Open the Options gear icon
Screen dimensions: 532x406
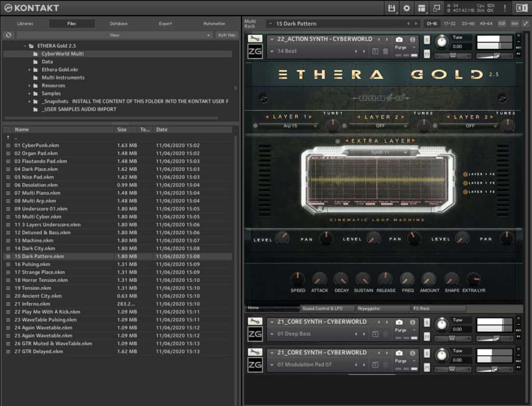406,8
